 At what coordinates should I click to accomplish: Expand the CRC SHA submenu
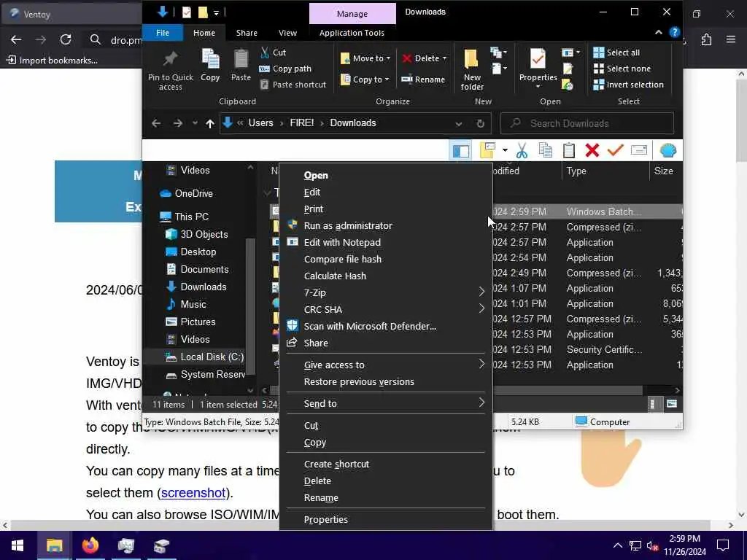pos(386,309)
